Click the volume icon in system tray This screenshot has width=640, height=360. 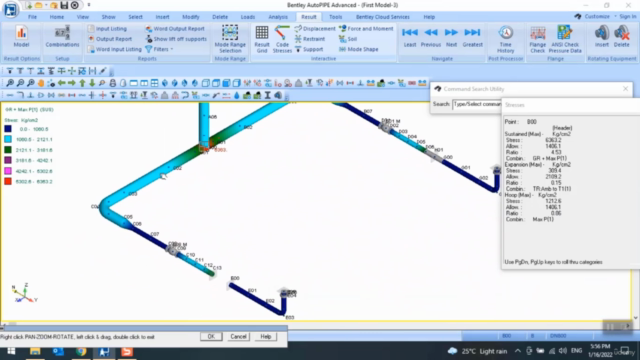[x=563, y=351]
